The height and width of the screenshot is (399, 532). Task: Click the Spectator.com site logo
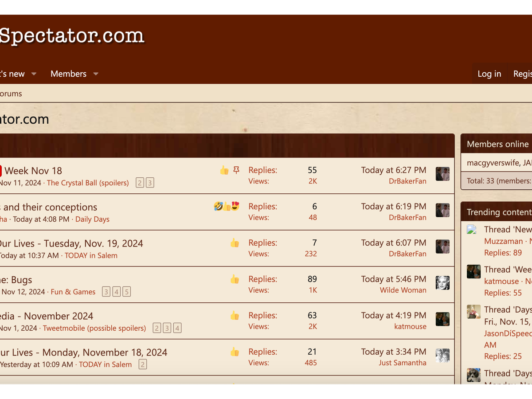coord(72,36)
